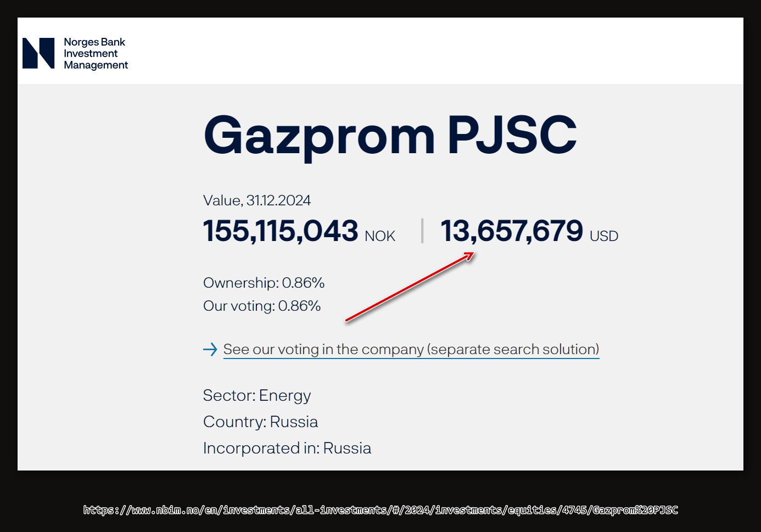
Task: Select the Ownership: 0.86% line
Action: click(x=264, y=283)
